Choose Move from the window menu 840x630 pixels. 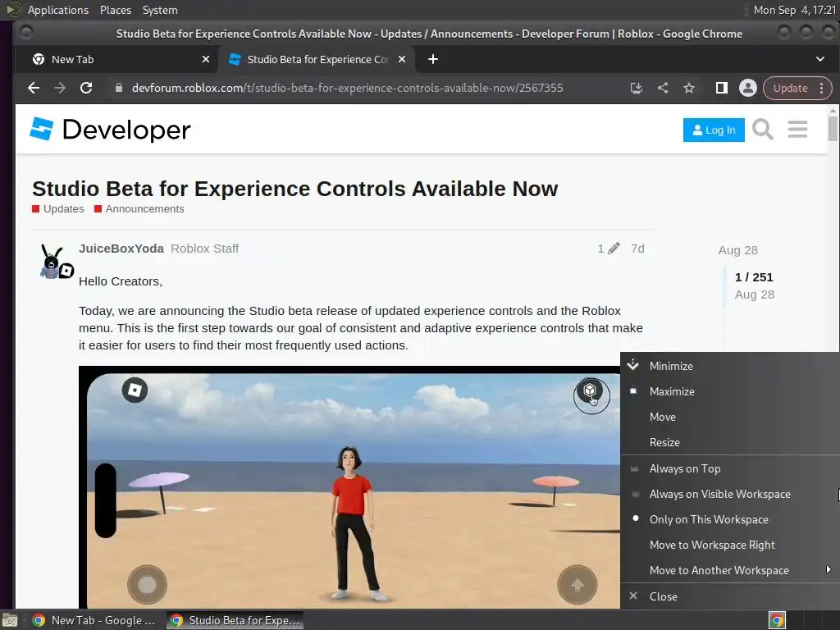[x=729, y=417]
